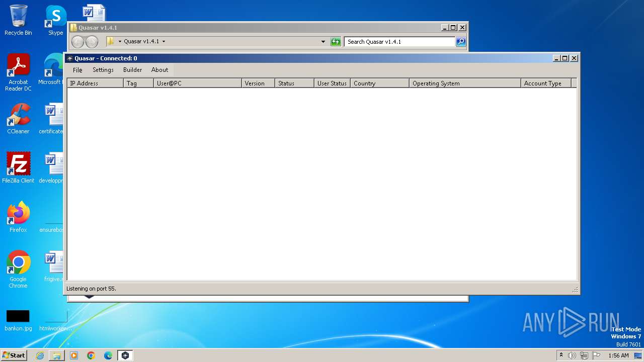Click the Listening on port 55 status text
Viewport: 644px width, 362px height.
[x=91, y=289]
